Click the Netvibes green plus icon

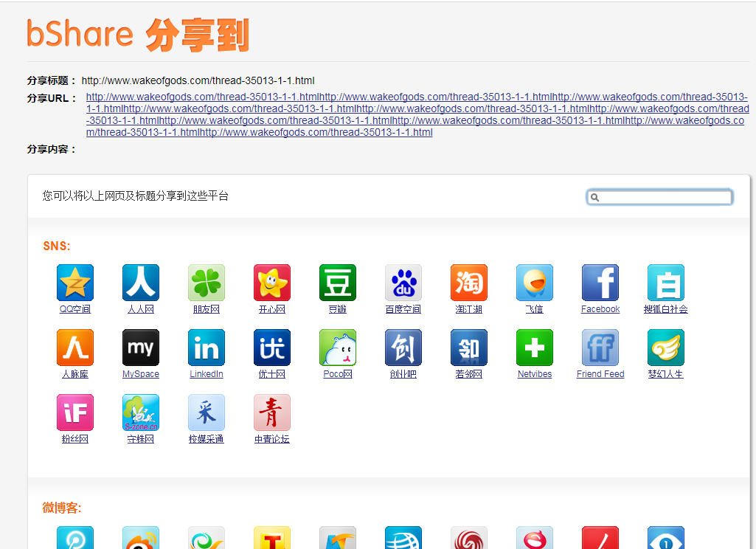534,348
